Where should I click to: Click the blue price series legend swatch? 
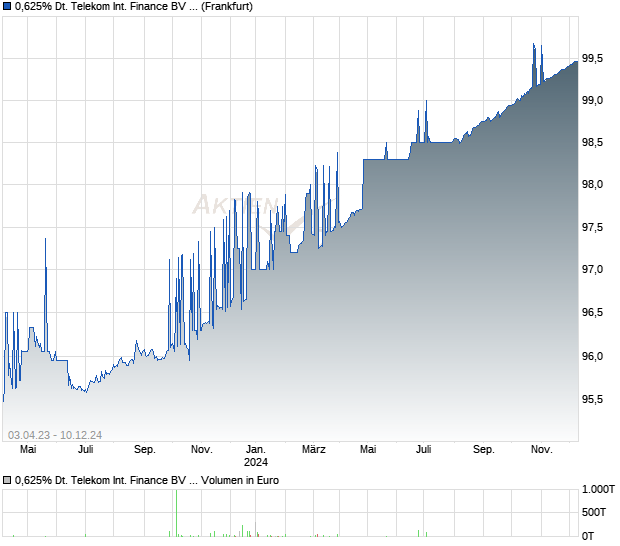click(7, 7)
